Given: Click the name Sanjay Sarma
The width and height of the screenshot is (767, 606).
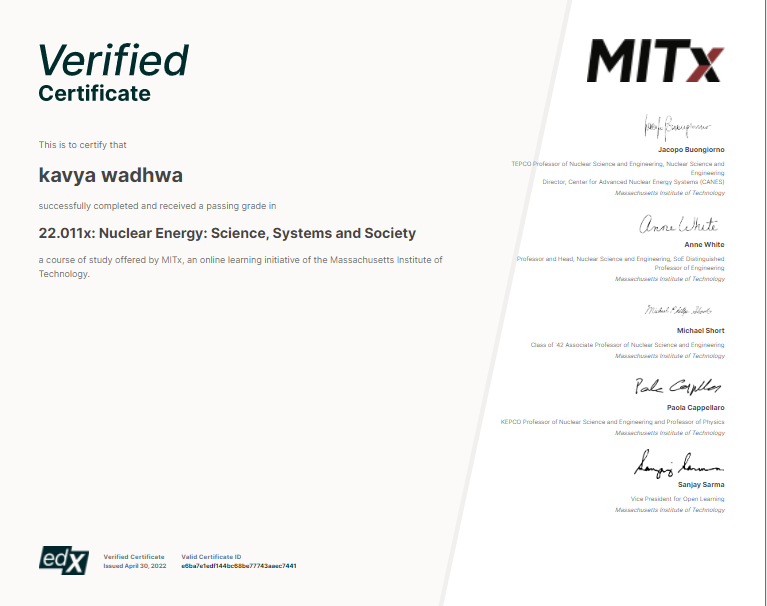Looking at the screenshot, I should click(701, 485).
